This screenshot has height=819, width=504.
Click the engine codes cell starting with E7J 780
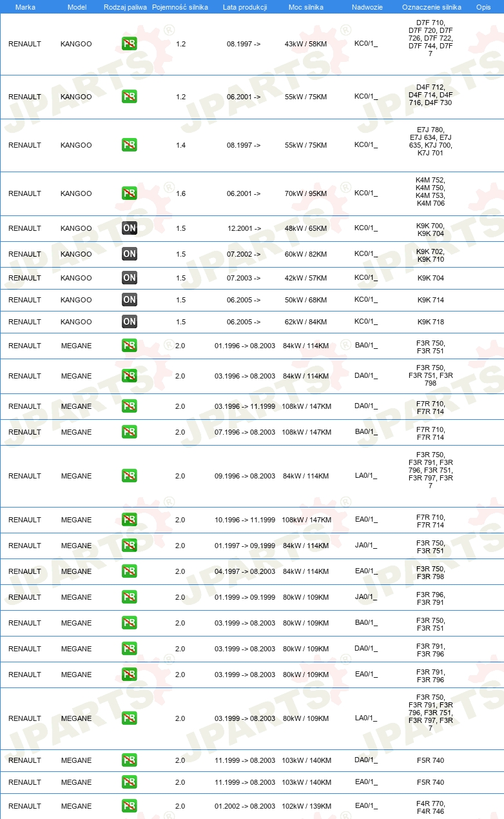point(431,141)
